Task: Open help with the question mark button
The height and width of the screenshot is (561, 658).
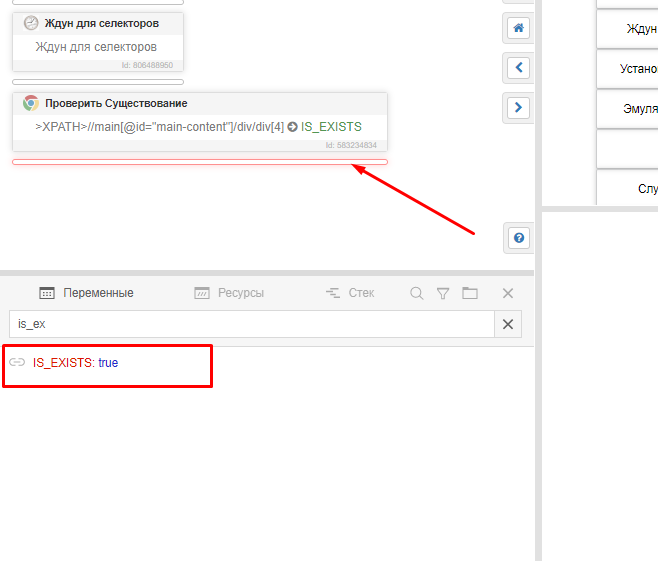Action: point(518,238)
